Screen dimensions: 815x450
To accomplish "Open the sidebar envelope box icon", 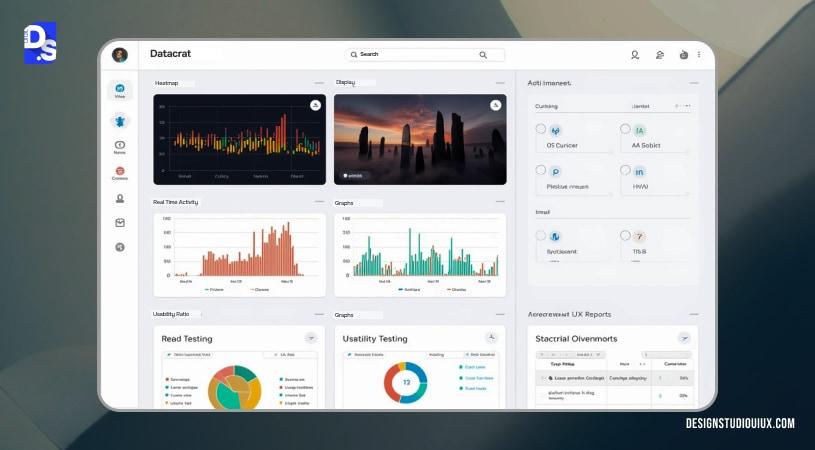I will tap(120, 223).
